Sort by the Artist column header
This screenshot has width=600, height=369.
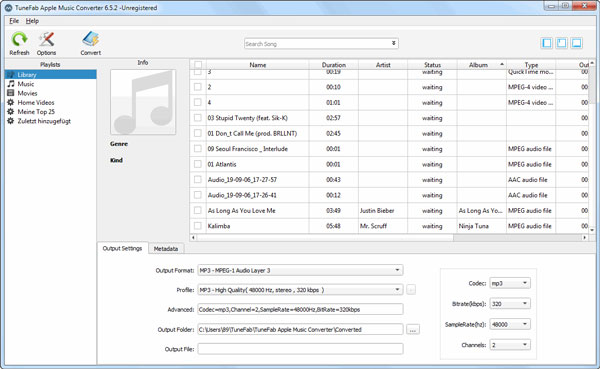point(383,65)
